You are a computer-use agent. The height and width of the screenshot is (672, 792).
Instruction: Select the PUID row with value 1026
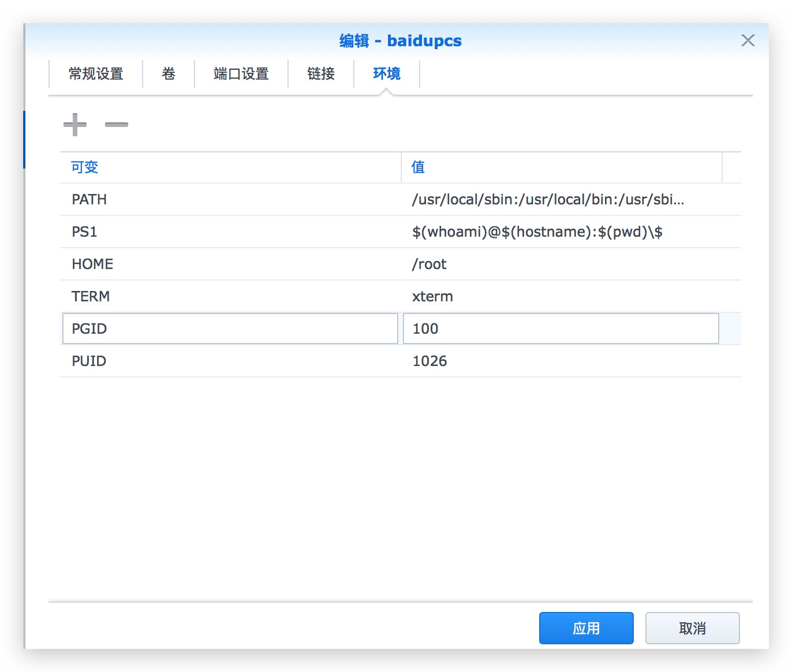coord(231,361)
